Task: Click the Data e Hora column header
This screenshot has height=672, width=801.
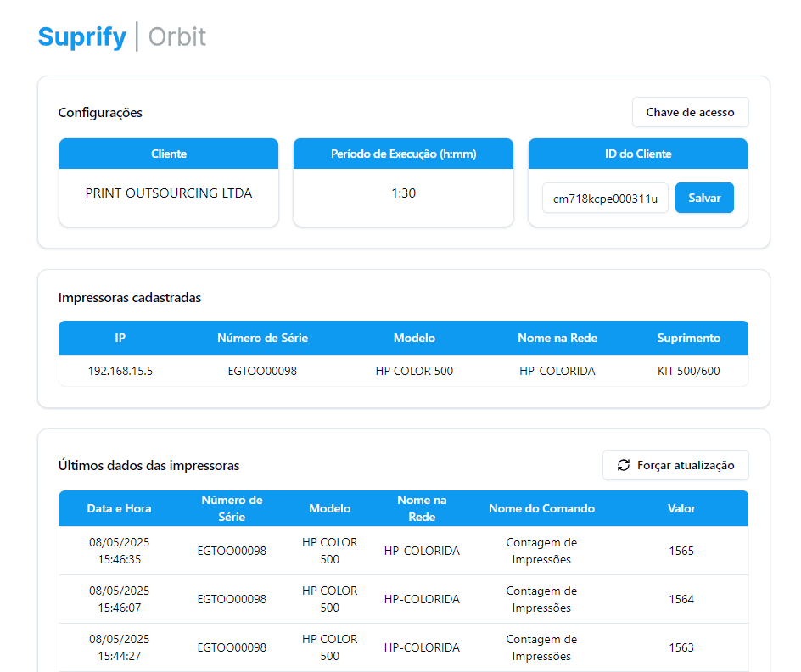Action: [x=119, y=508]
